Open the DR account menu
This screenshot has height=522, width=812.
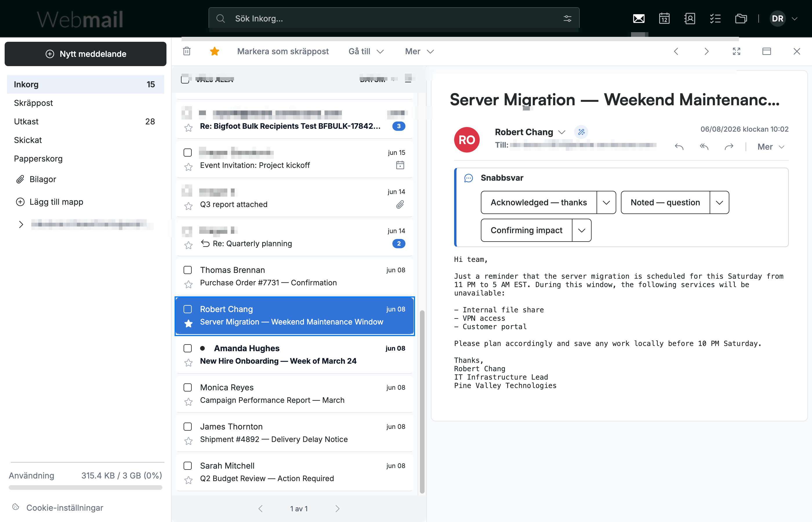(784, 19)
